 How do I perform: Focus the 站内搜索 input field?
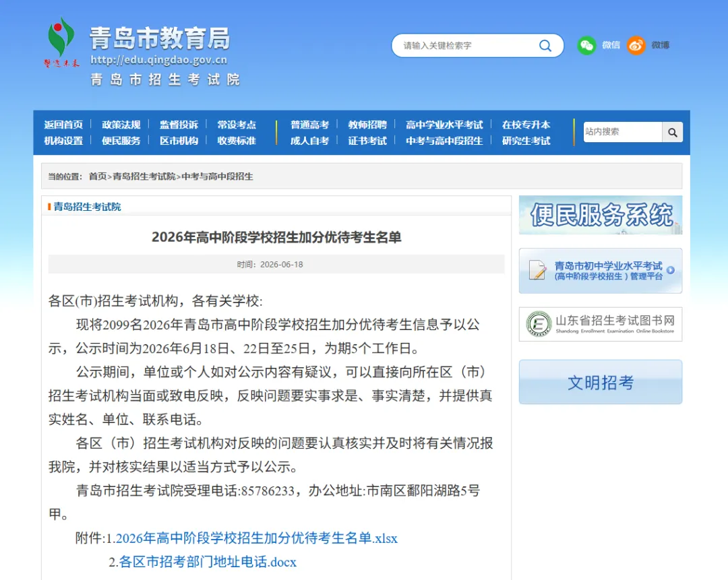click(622, 132)
